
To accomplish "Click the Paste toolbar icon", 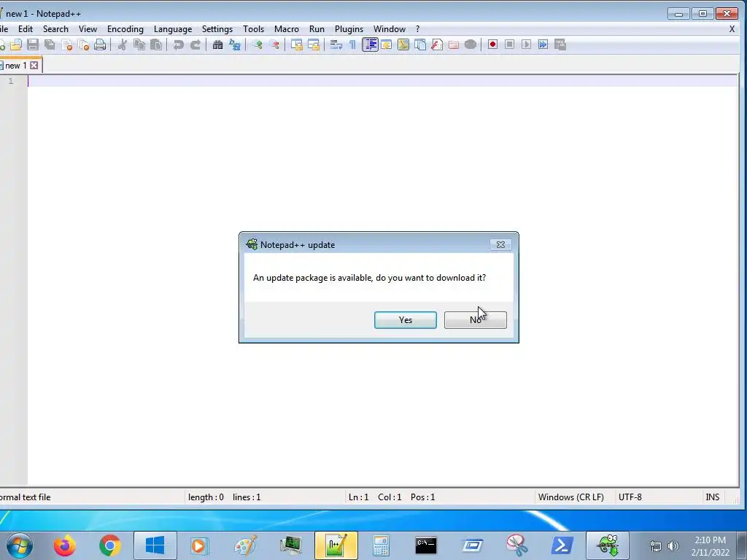I will point(156,44).
